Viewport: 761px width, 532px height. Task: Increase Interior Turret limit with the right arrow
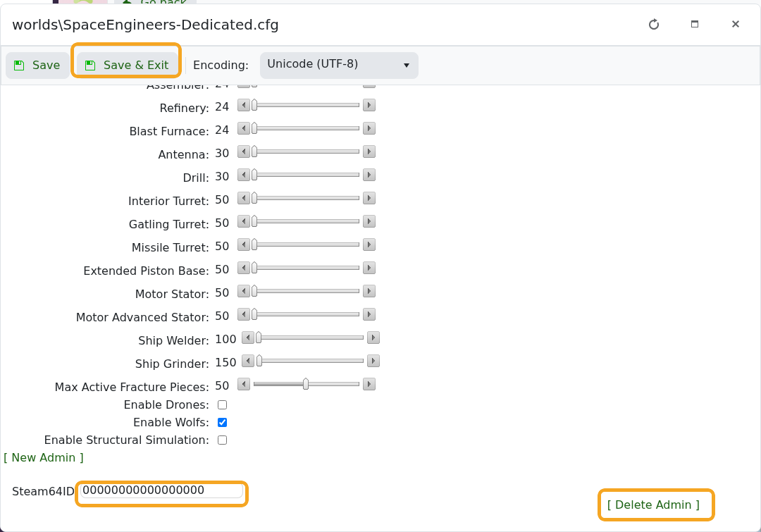[x=369, y=198]
